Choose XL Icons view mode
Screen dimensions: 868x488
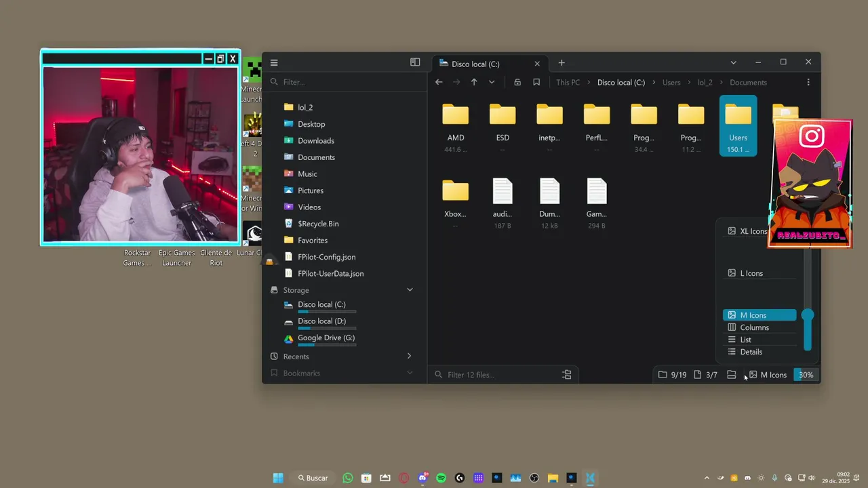coord(747,231)
